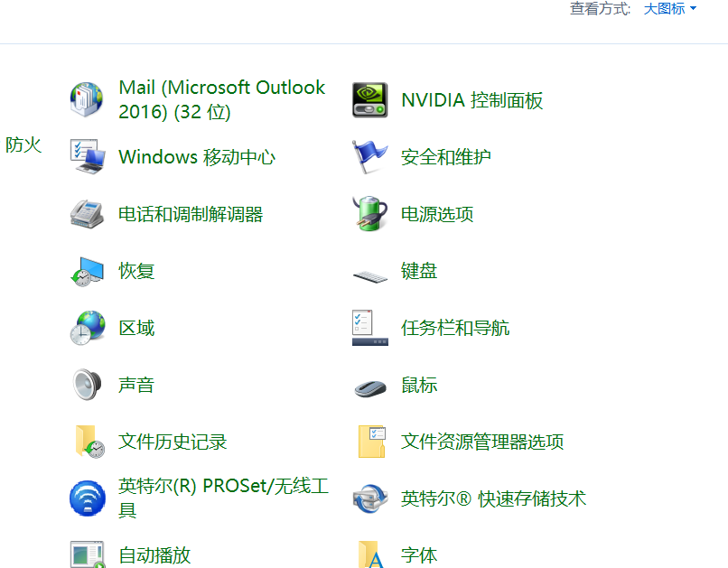This screenshot has height=568, width=728.
Task: Open the Mail (Microsoft Outlook 2016) icon
Action: click(88, 99)
